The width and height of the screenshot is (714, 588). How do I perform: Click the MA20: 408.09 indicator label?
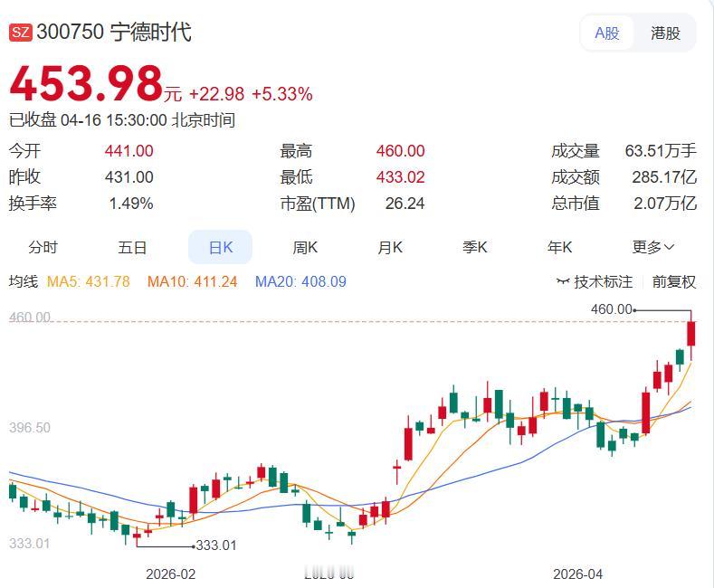(x=300, y=281)
